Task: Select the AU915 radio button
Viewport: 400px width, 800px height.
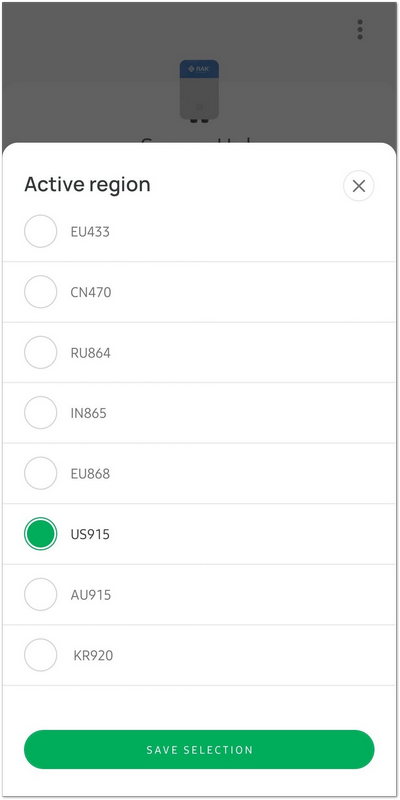Action: tap(40, 595)
